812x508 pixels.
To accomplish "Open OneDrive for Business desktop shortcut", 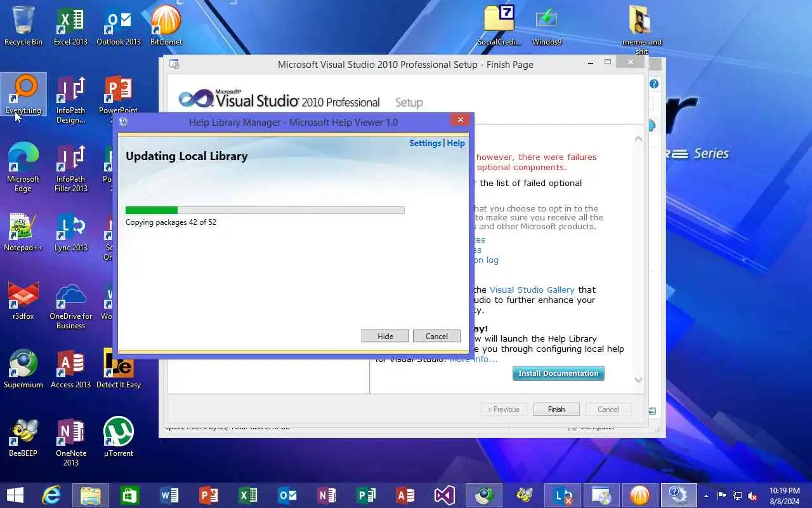I will pos(70,305).
